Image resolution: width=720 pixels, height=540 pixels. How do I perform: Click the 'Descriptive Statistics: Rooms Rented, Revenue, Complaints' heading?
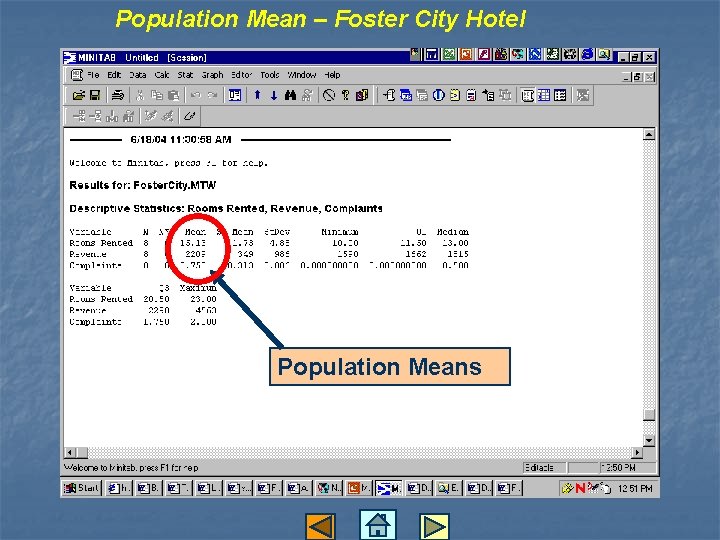pos(226,208)
